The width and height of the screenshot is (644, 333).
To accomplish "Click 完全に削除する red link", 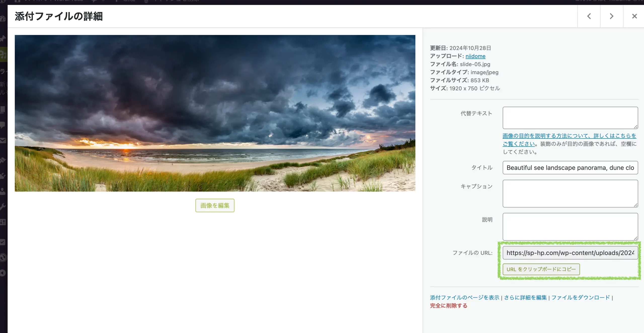I will [x=449, y=306].
